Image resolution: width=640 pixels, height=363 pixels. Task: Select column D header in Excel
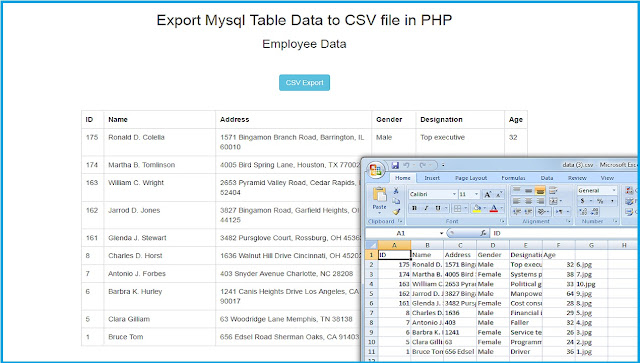click(x=493, y=245)
